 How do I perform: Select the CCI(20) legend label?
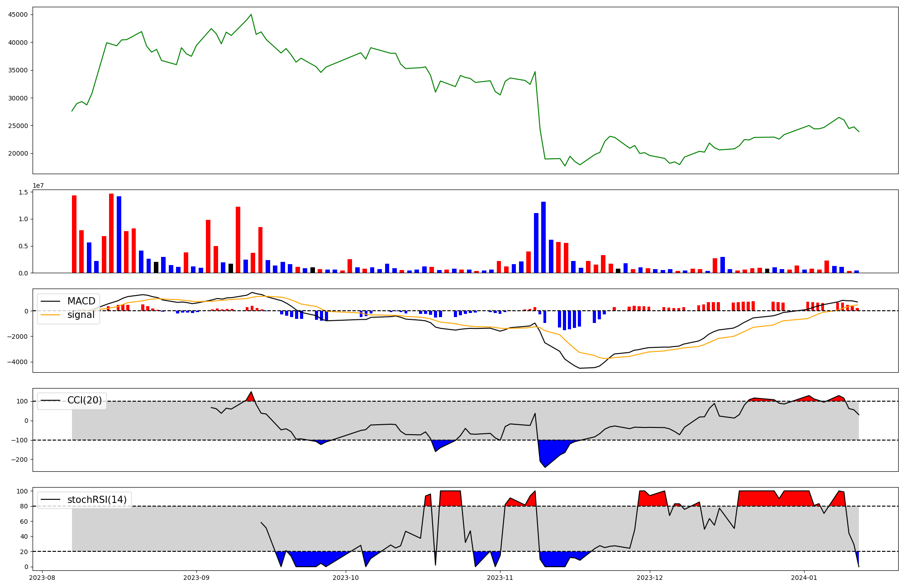tap(85, 400)
